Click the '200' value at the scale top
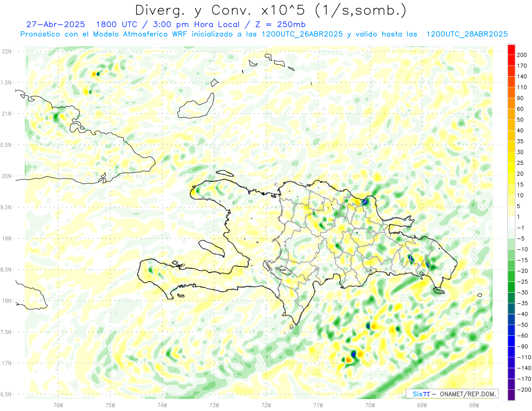532x411 pixels. 522,55
